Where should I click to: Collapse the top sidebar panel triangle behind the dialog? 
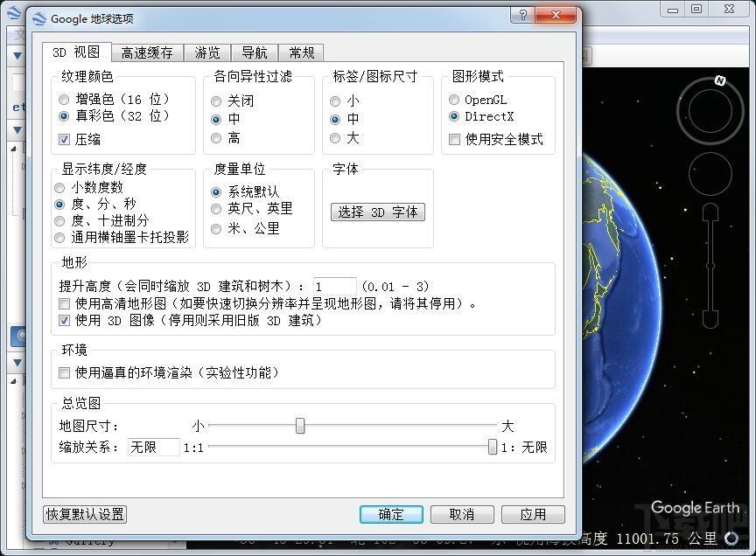[17, 56]
